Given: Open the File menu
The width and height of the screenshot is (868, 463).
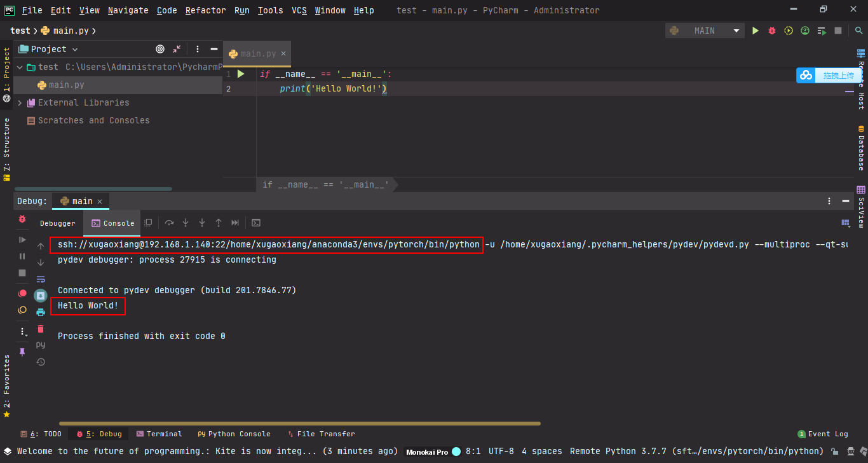Looking at the screenshot, I should [32, 10].
